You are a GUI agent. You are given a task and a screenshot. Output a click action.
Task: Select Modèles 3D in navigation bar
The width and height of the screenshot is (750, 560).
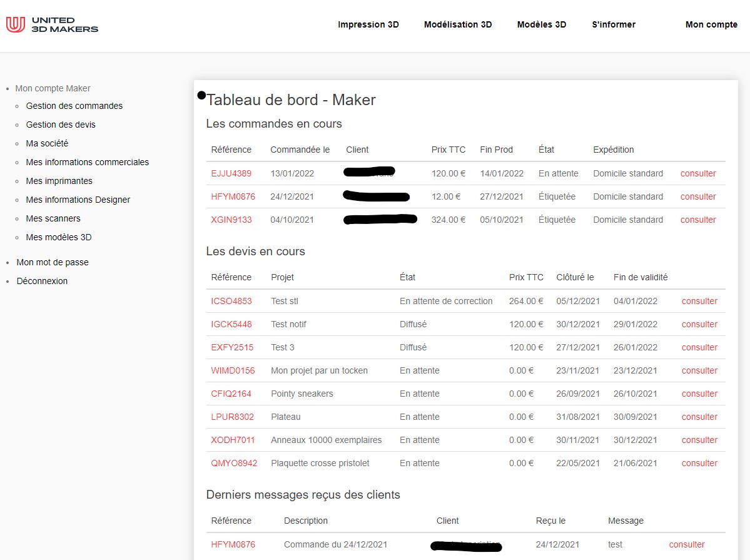541,25
